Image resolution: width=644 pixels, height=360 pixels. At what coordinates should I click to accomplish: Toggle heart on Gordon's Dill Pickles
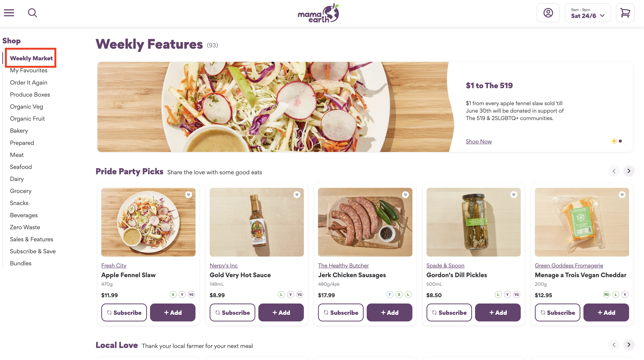click(513, 195)
